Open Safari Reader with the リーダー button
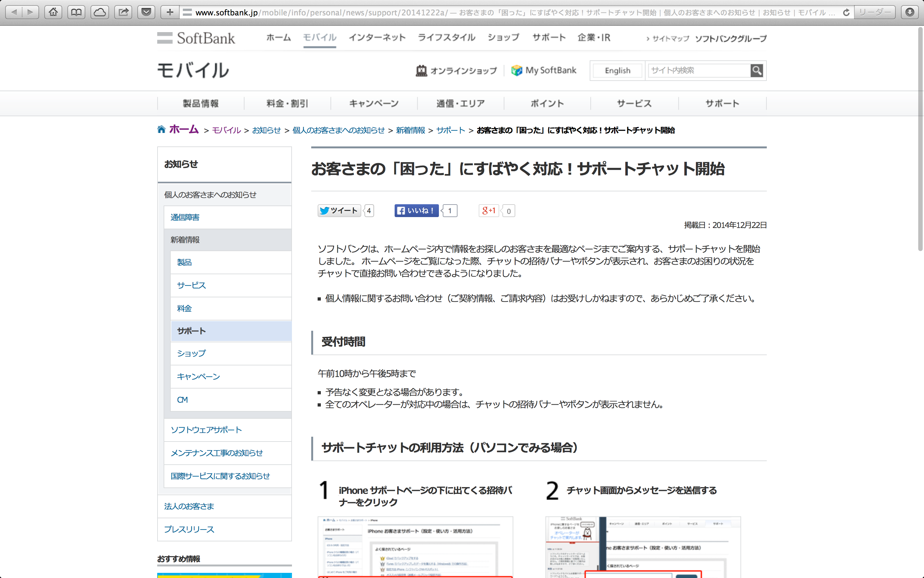The image size is (924, 578). pyautogui.click(x=874, y=12)
